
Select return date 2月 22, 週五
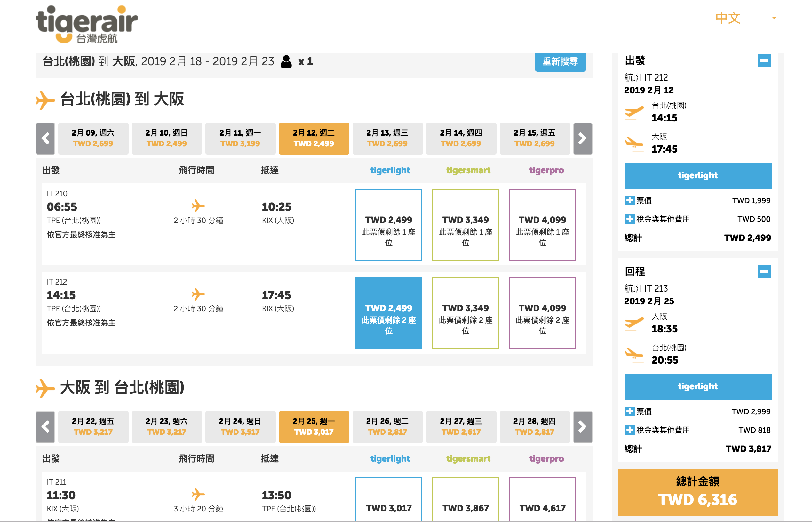click(93, 427)
